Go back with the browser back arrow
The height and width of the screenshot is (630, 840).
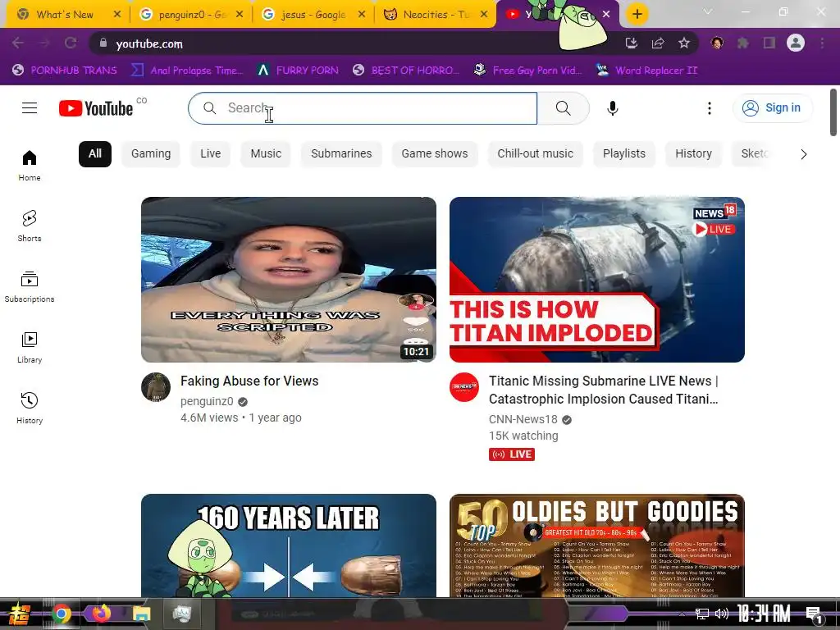tap(18, 43)
